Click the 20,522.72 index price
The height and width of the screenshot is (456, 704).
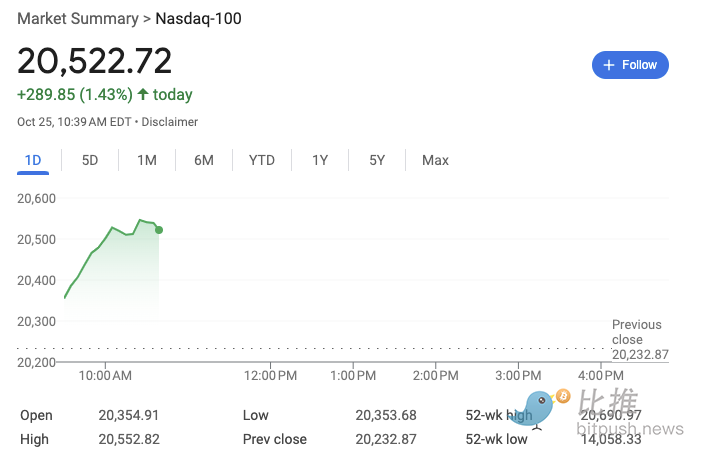pyautogui.click(x=95, y=61)
